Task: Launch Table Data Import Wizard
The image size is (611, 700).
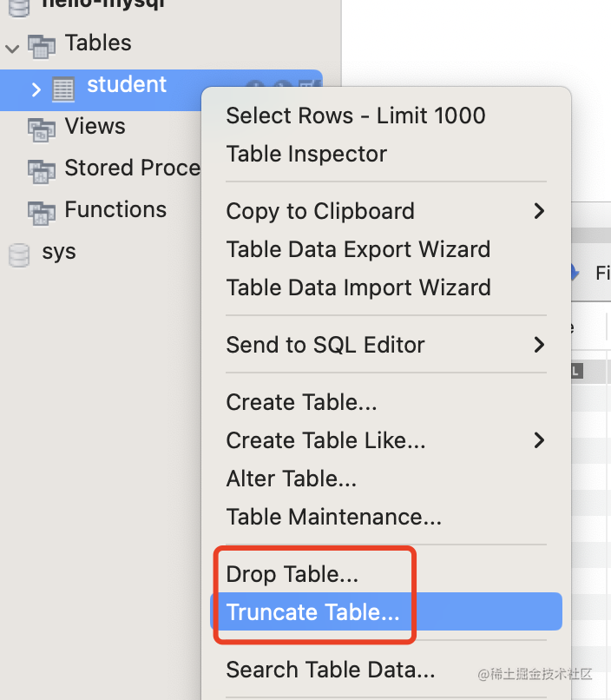Action: [x=358, y=287]
